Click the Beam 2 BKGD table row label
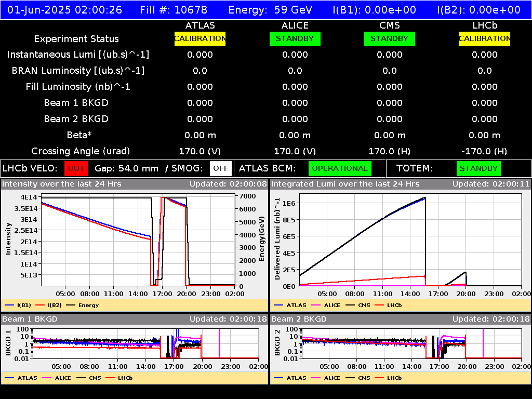 (76, 119)
